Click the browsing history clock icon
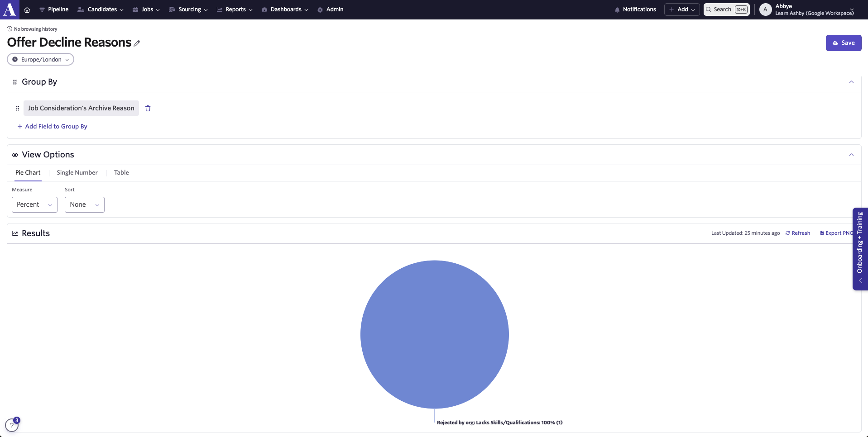Screen dimensions: 868x437 tap(10, 29)
